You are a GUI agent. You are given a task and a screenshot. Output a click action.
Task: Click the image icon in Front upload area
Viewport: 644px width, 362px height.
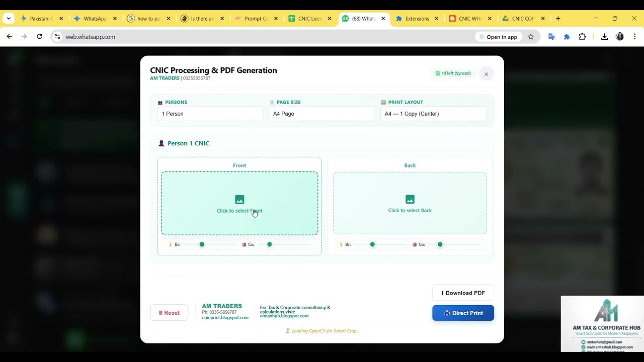(x=239, y=200)
